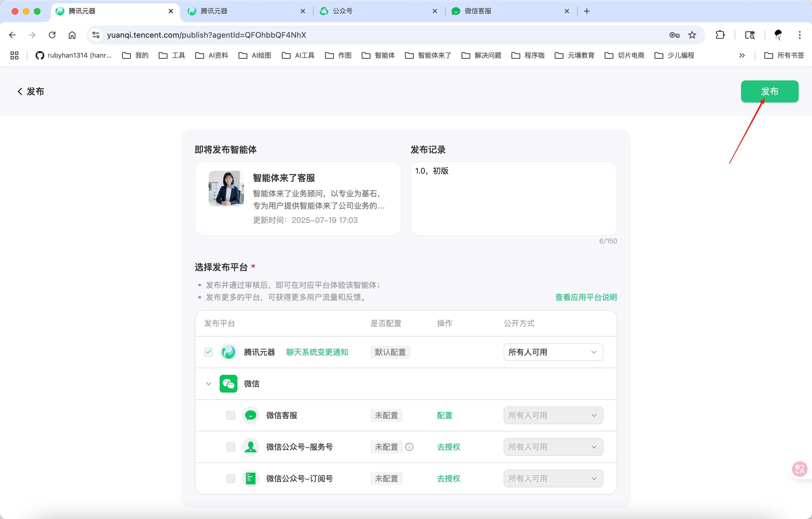
Task: Click the bookmark star in the address bar
Action: point(692,35)
